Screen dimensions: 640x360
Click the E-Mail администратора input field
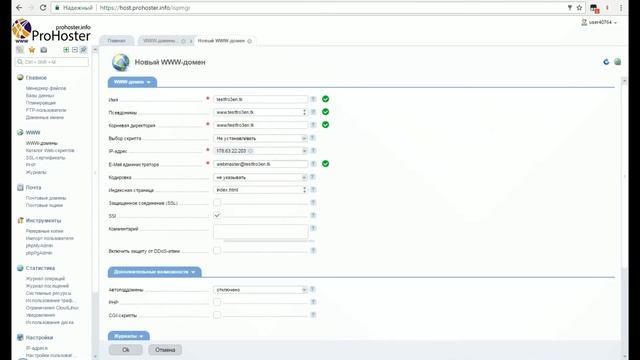tap(260, 164)
